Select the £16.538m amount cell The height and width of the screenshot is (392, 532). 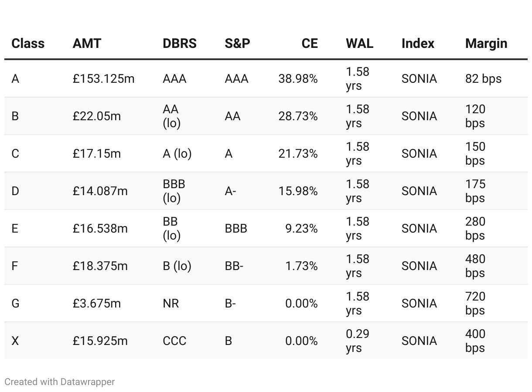[100, 229]
